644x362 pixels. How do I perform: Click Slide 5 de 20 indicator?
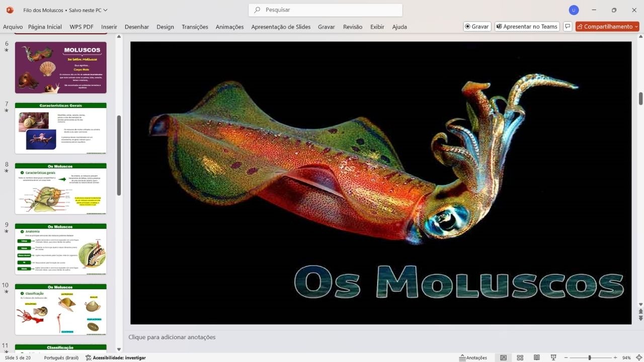[x=18, y=358]
